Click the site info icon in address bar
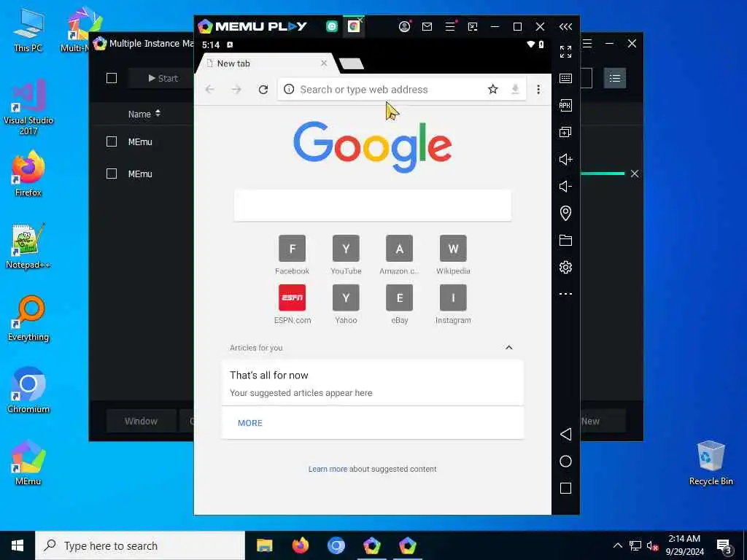747x560 pixels. (x=289, y=89)
